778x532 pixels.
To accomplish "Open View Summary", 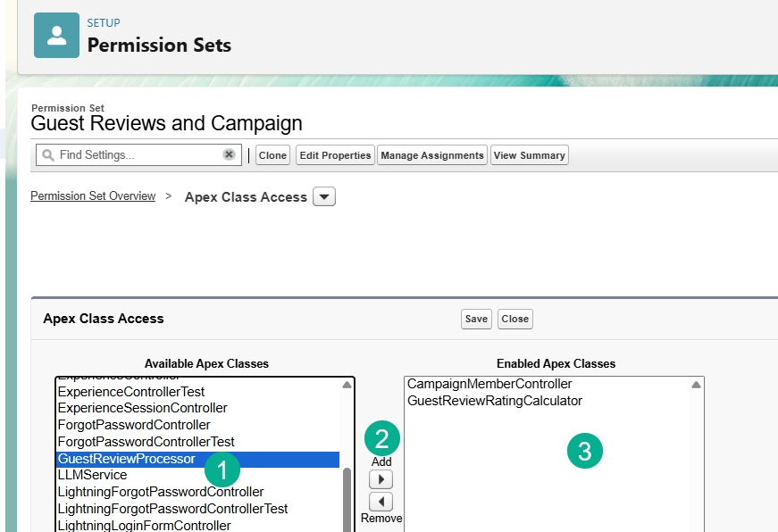I will coord(529,155).
